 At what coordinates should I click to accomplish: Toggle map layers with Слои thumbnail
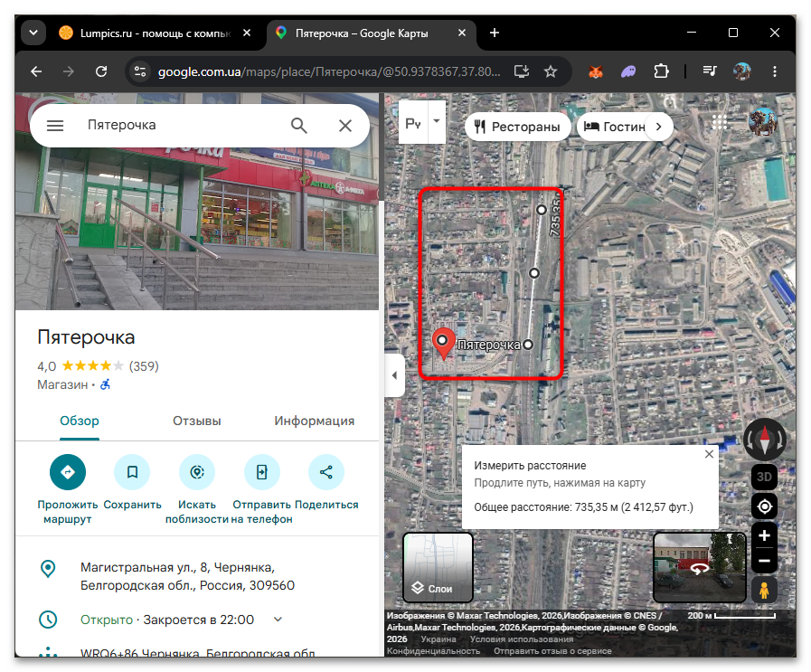pos(439,567)
